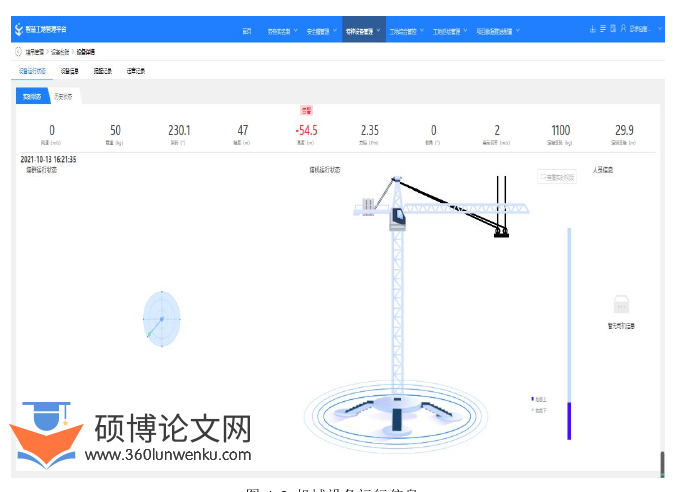673x492 pixels.
Task: Click the metric value "29.9"
Action: (624, 131)
